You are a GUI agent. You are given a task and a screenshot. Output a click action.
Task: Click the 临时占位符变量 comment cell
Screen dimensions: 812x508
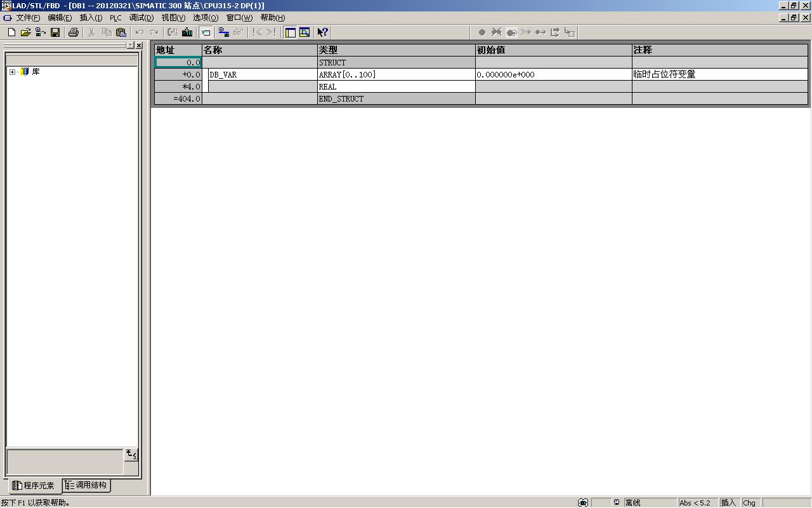coord(720,74)
